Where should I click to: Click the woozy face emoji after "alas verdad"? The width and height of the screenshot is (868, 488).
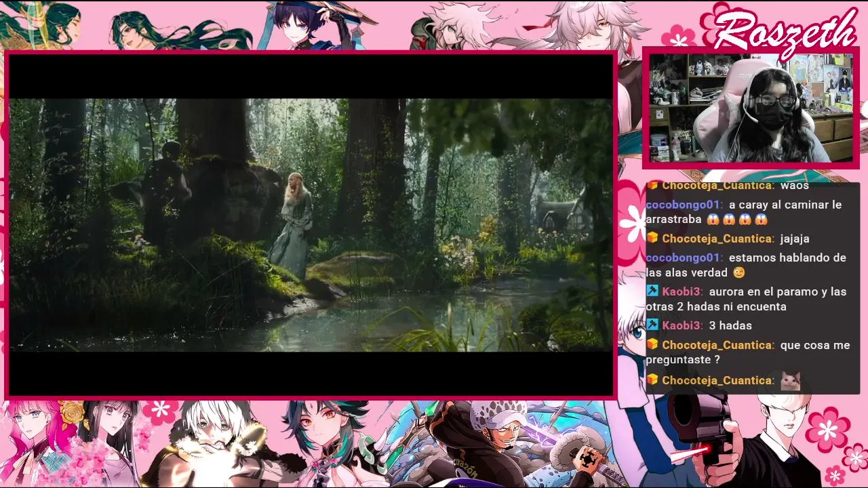739,272
